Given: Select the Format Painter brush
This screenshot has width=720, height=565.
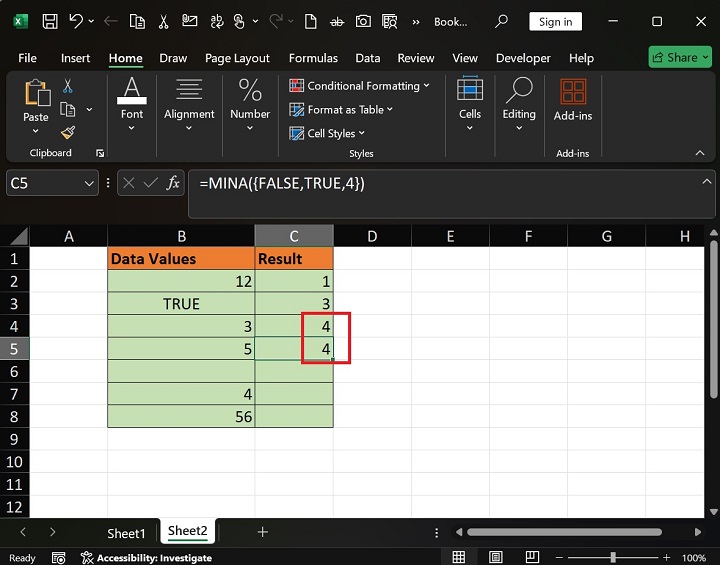Looking at the screenshot, I should coord(68,132).
